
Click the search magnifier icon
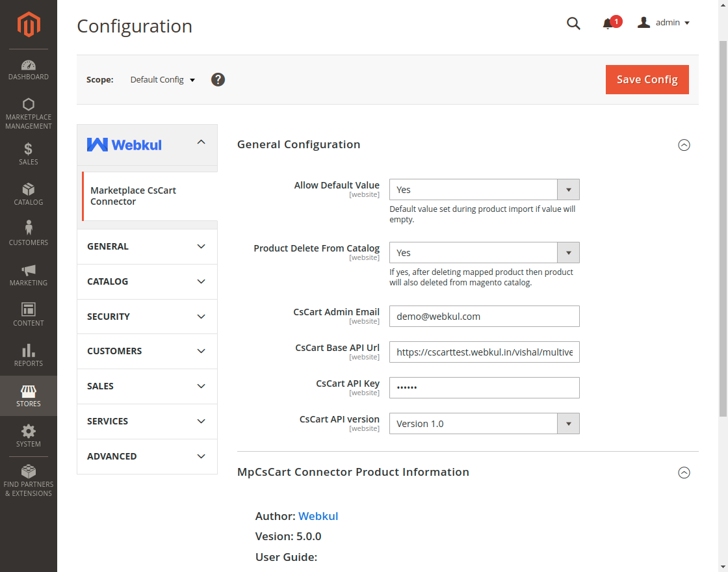(573, 23)
